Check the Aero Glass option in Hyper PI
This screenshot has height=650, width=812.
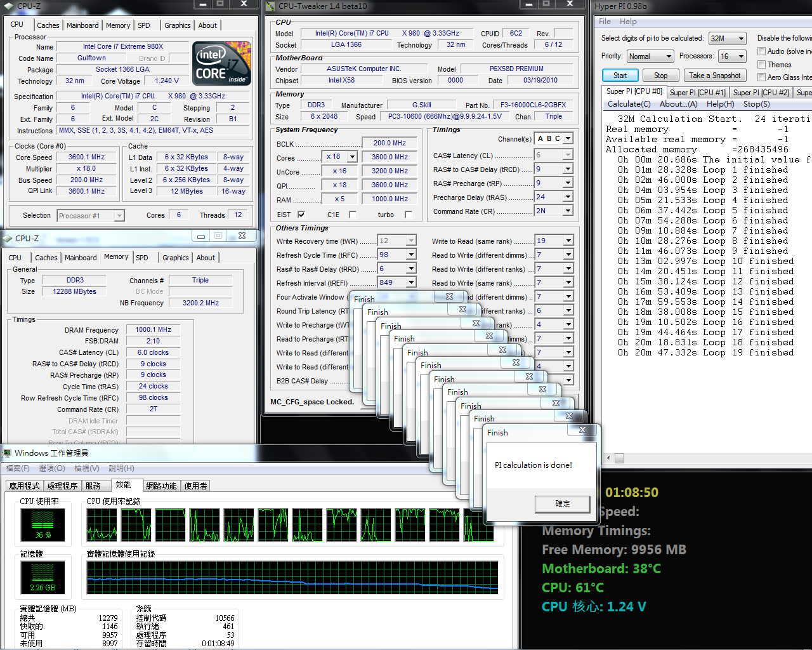click(x=762, y=77)
